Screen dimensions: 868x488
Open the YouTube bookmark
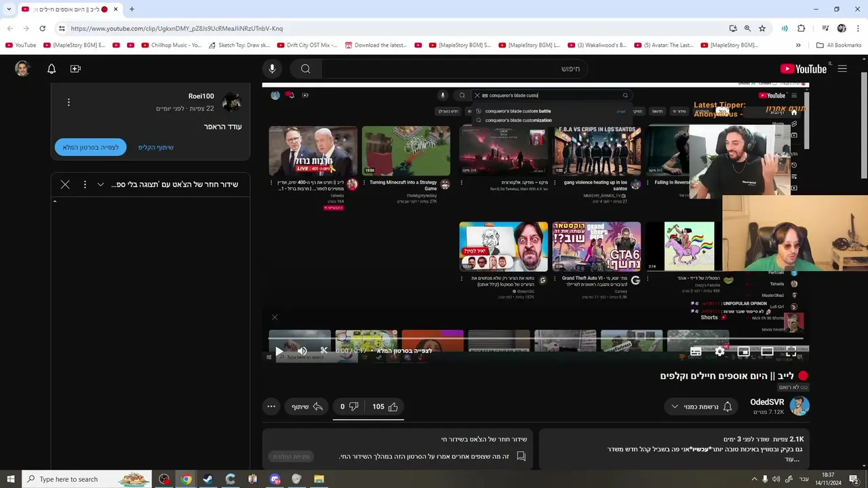click(x=20, y=45)
